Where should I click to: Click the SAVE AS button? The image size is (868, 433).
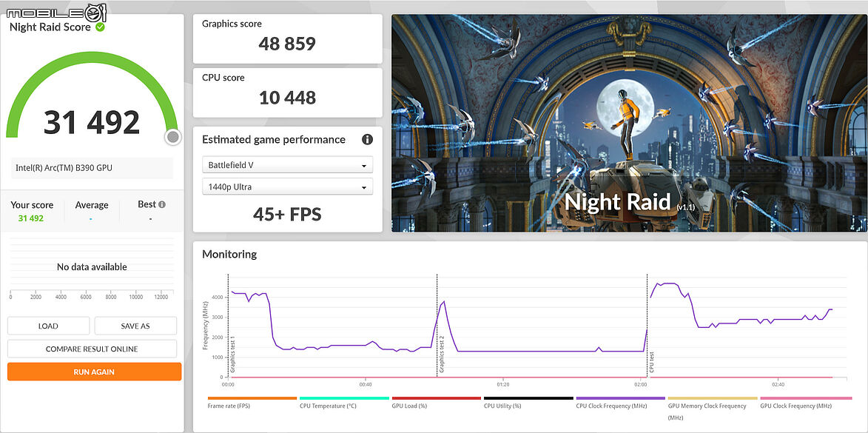[135, 326]
